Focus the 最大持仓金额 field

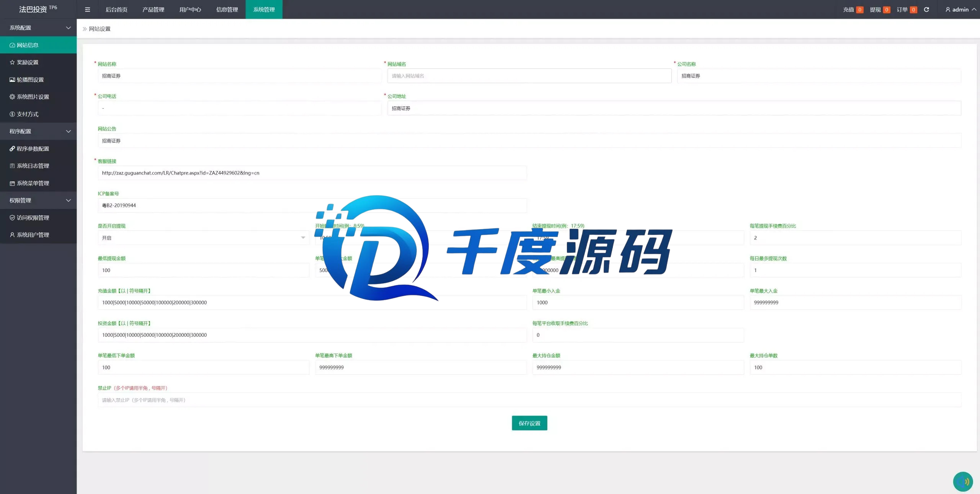638,367
